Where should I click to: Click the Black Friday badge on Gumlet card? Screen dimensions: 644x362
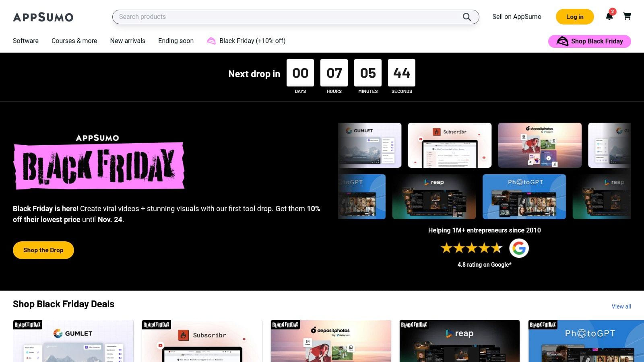[x=28, y=325]
